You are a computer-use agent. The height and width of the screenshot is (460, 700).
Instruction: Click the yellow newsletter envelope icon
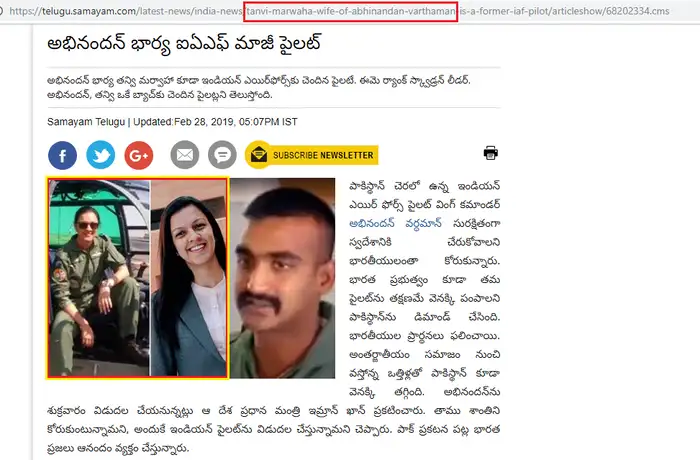(x=258, y=155)
